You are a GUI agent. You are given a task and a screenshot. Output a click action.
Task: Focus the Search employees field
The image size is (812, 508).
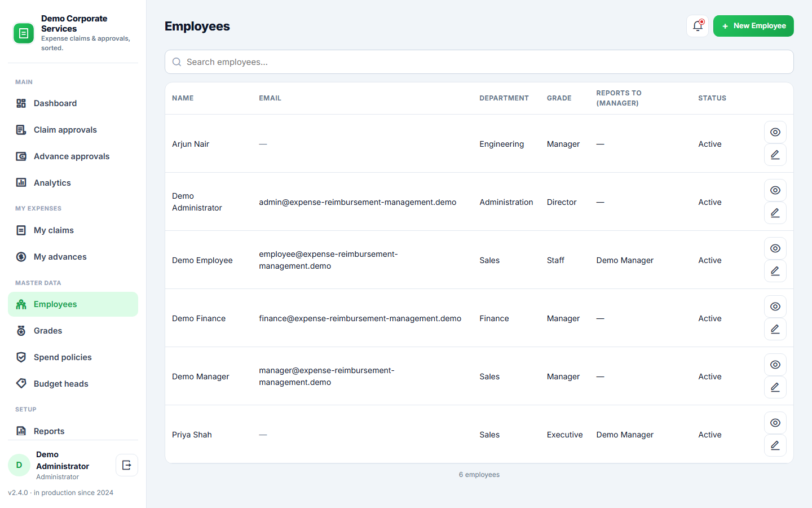[x=479, y=62]
